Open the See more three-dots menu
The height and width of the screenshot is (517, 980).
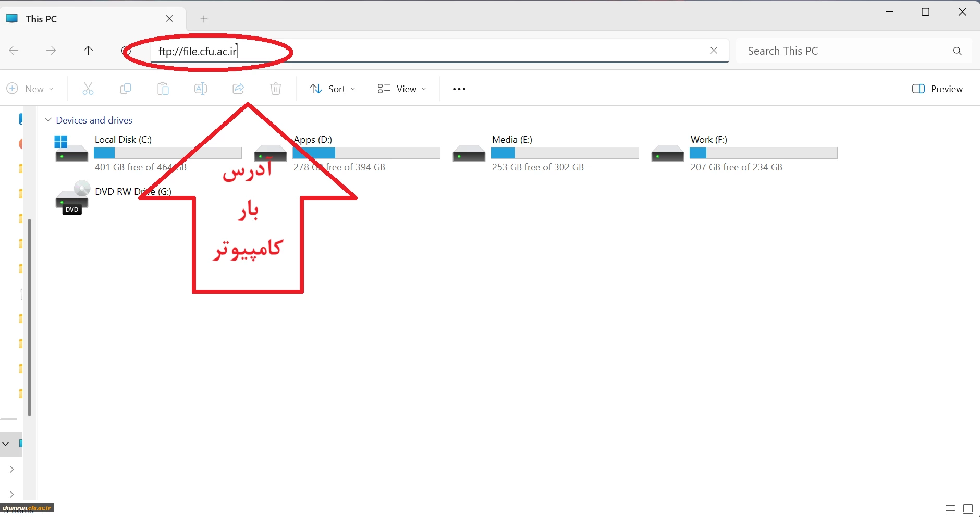(x=459, y=89)
